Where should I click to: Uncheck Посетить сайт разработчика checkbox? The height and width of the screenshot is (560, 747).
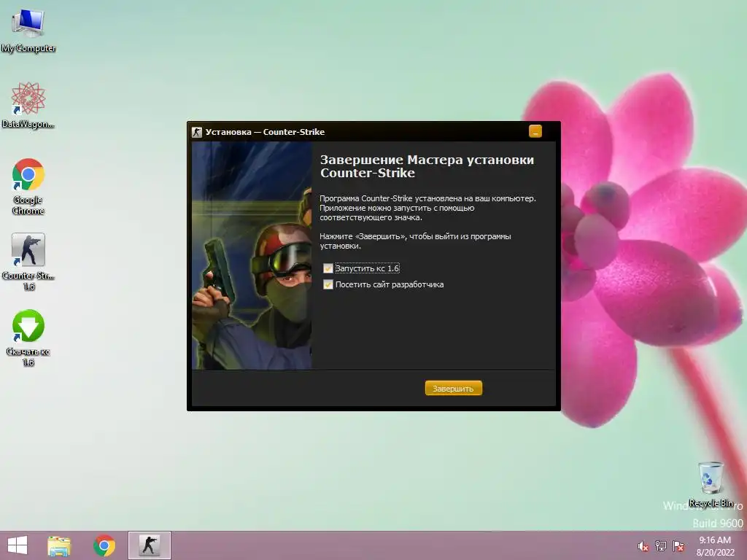[328, 285]
